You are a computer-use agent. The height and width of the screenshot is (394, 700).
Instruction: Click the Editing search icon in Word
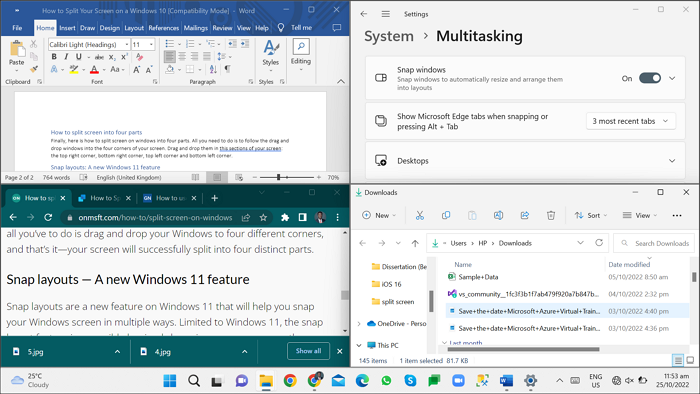coord(301,46)
